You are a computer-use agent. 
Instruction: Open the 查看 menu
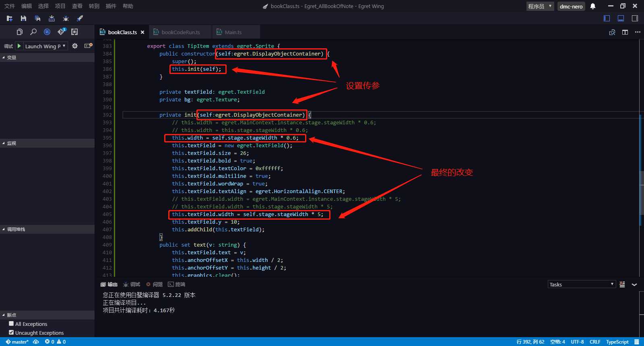[x=77, y=6]
